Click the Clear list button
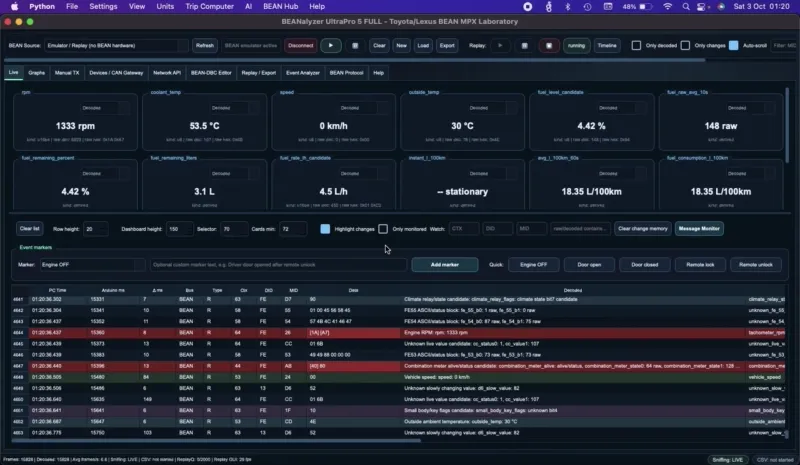 click(x=29, y=229)
